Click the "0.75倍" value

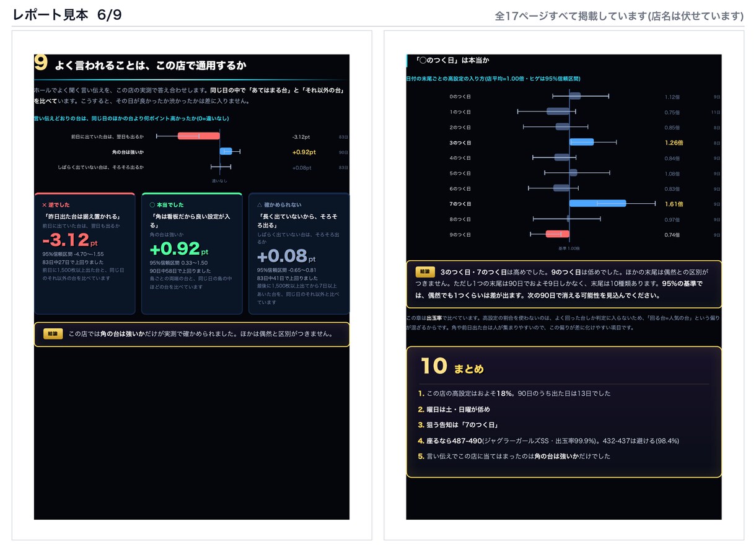coord(673,112)
